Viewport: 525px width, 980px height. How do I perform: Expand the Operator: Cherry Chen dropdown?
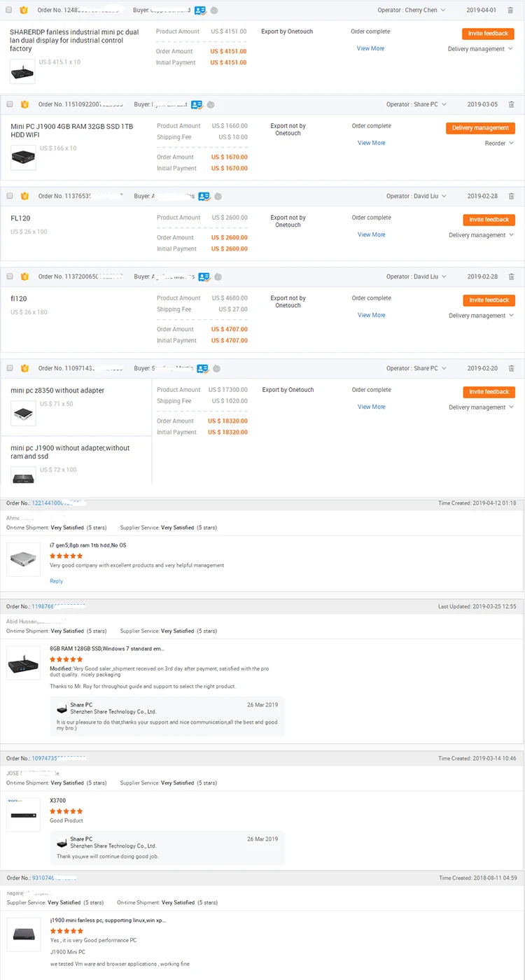444,10
